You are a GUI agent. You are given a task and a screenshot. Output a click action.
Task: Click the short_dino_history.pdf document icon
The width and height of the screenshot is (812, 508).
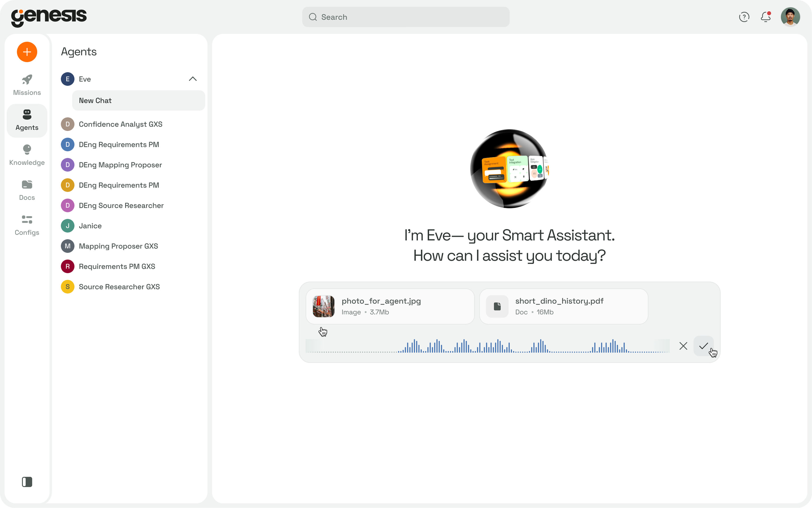pyautogui.click(x=497, y=306)
